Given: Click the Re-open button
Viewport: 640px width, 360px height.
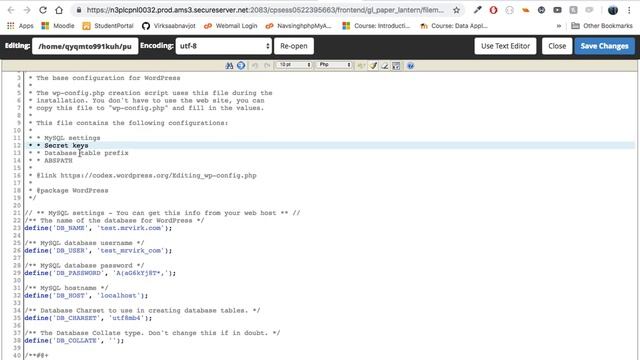Looking at the screenshot, I should click(294, 46).
